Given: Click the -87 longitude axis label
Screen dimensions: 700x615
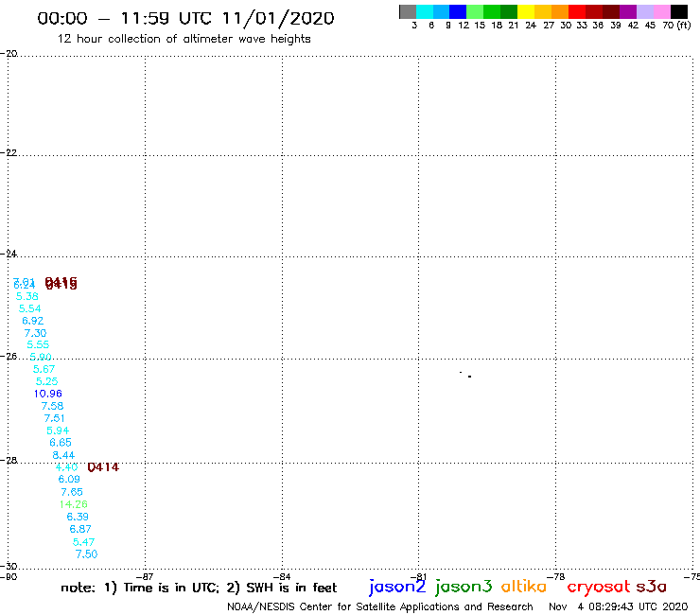Looking at the screenshot, I should [146, 576].
